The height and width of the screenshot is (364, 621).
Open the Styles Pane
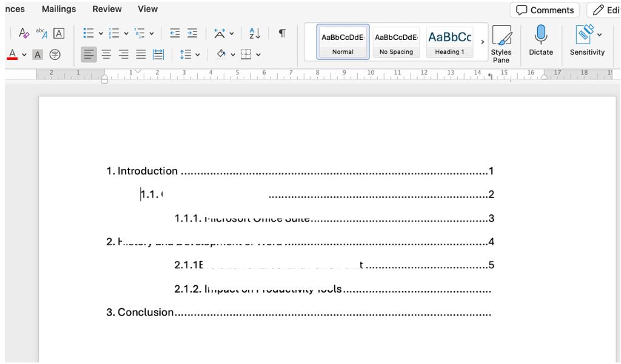[x=501, y=44]
